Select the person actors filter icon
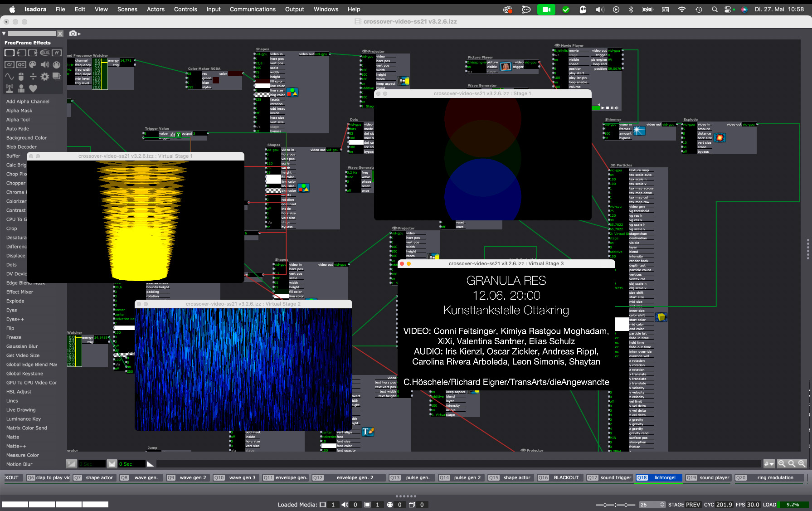Image resolution: width=812 pixels, height=511 pixels. click(21, 88)
